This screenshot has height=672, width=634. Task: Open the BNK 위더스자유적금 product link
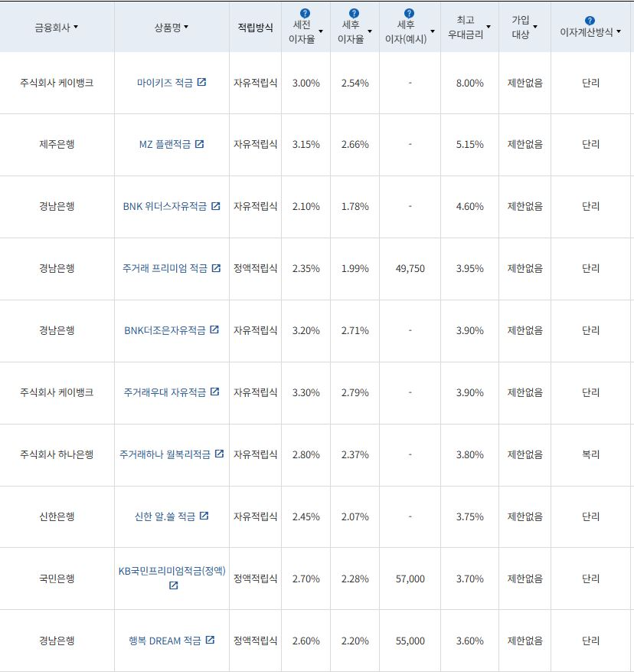(x=165, y=207)
